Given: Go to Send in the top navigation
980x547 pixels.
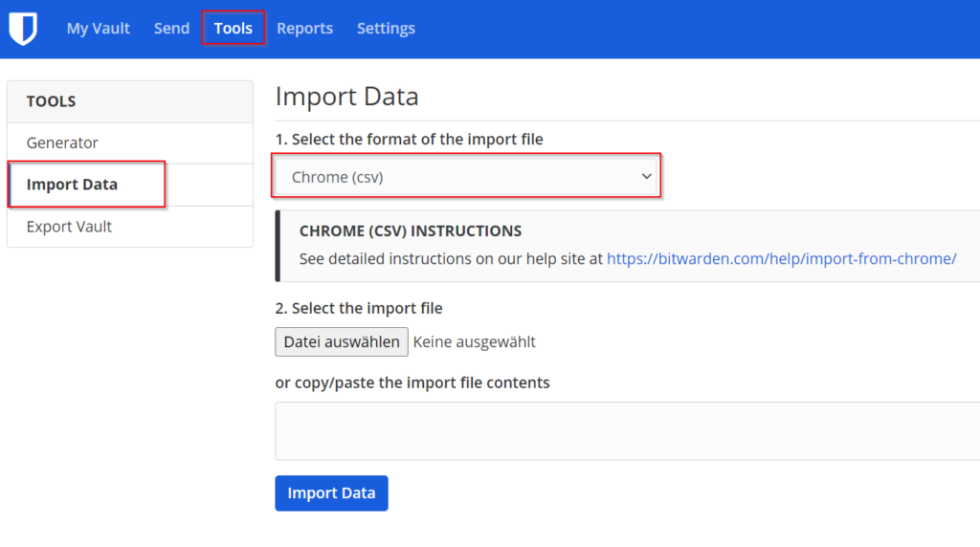Looking at the screenshot, I should point(171,29).
